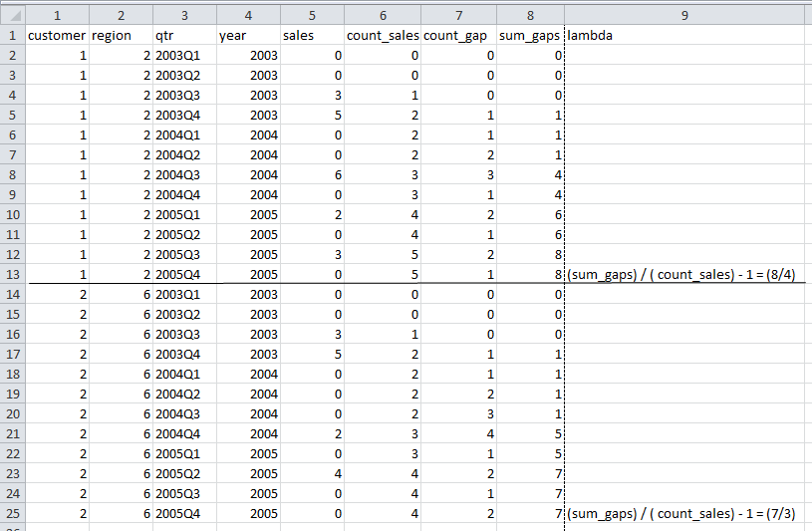Select column header 8
The image size is (812, 531).
(x=530, y=16)
